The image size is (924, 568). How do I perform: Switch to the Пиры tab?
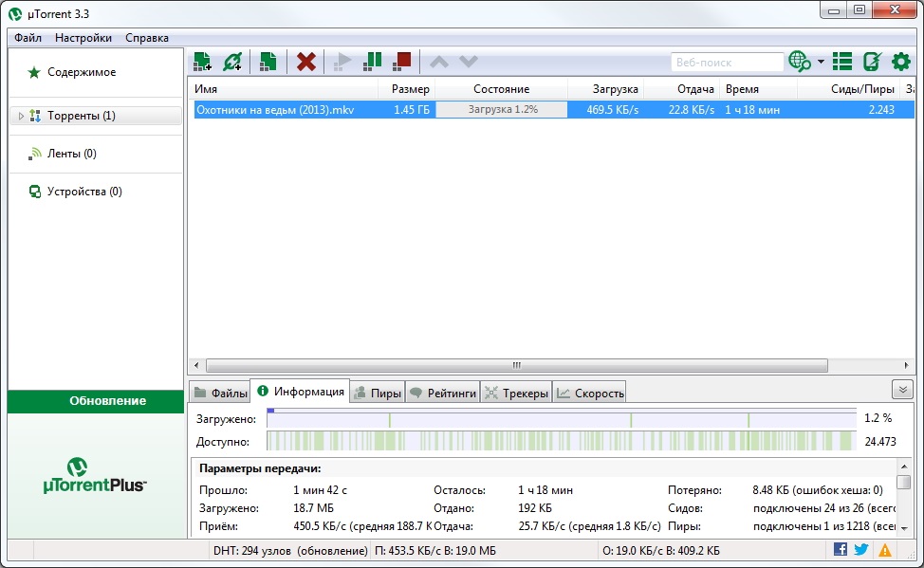click(x=378, y=393)
